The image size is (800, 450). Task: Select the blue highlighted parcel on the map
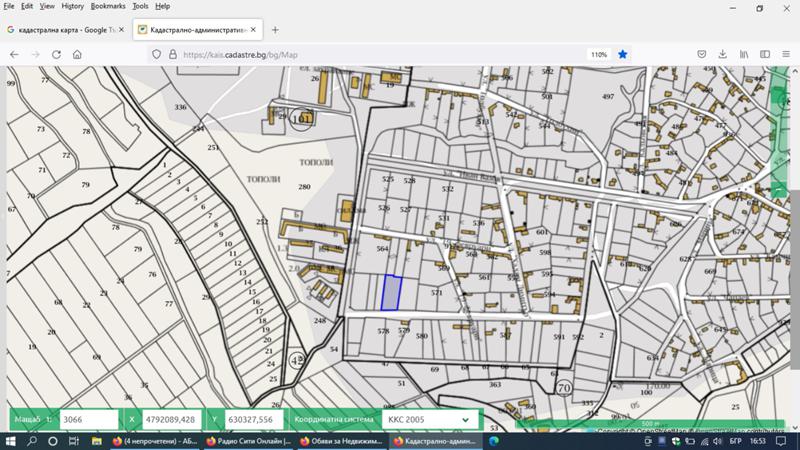(x=392, y=292)
